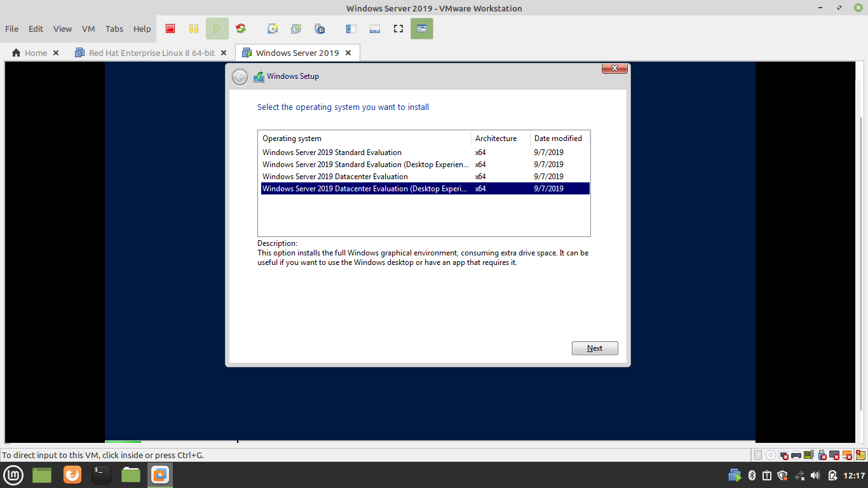This screenshot has height=488, width=868.
Task: Click the hard disk status icon
Action: point(758,455)
